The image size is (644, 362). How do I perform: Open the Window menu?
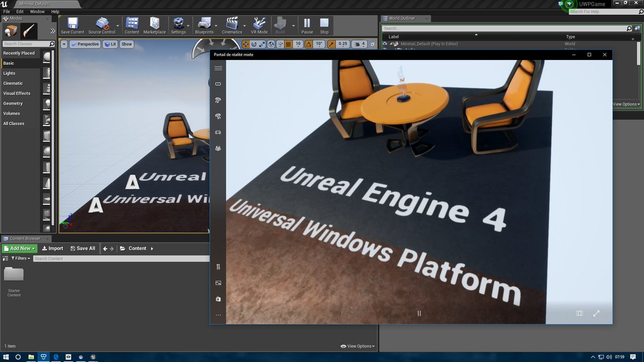pos(37,11)
